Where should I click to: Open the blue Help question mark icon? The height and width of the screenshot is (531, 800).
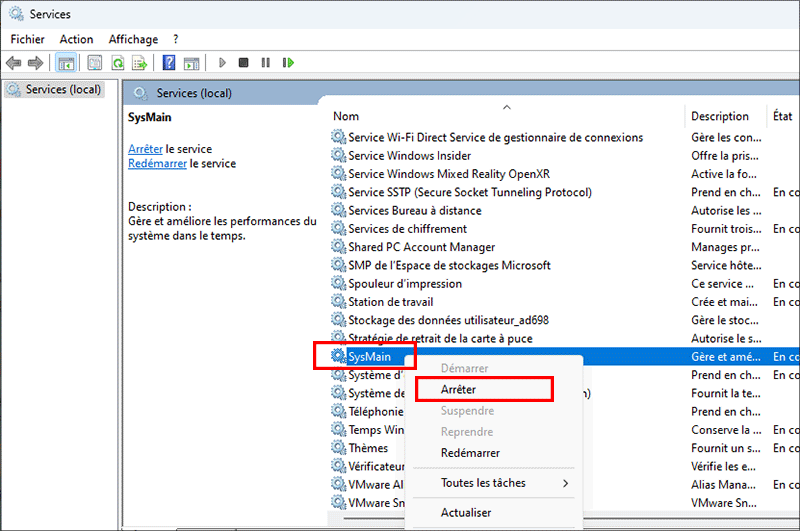[169, 63]
